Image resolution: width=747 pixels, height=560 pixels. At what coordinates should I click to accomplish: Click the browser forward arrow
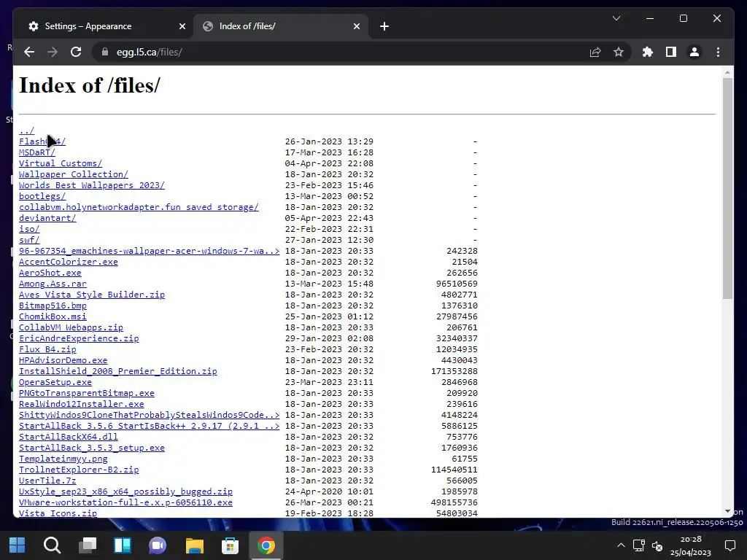pos(53,52)
